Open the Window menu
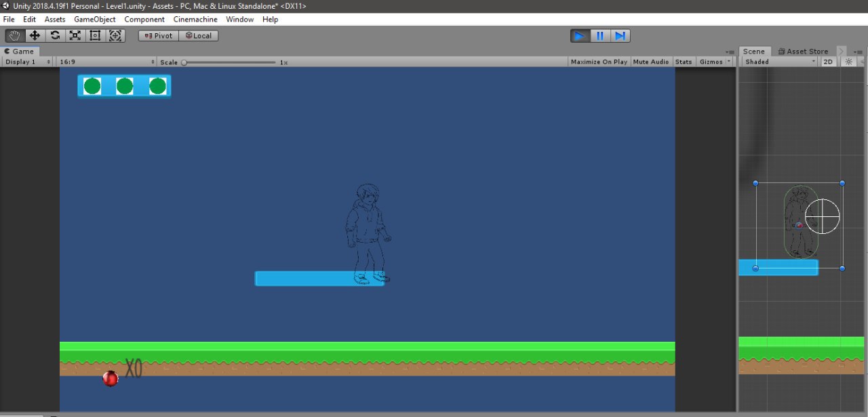Screen dimensions: 868x417 240,20
